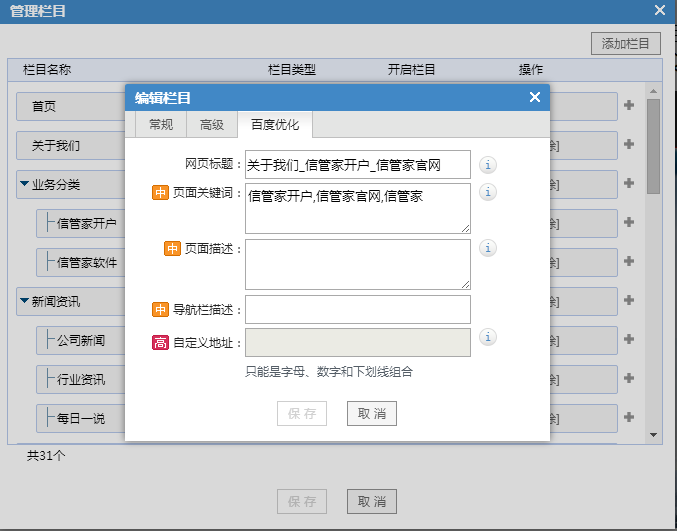Collapse the 新闻资讯 tree node
The width and height of the screenshot is (677, 531).
24,301
